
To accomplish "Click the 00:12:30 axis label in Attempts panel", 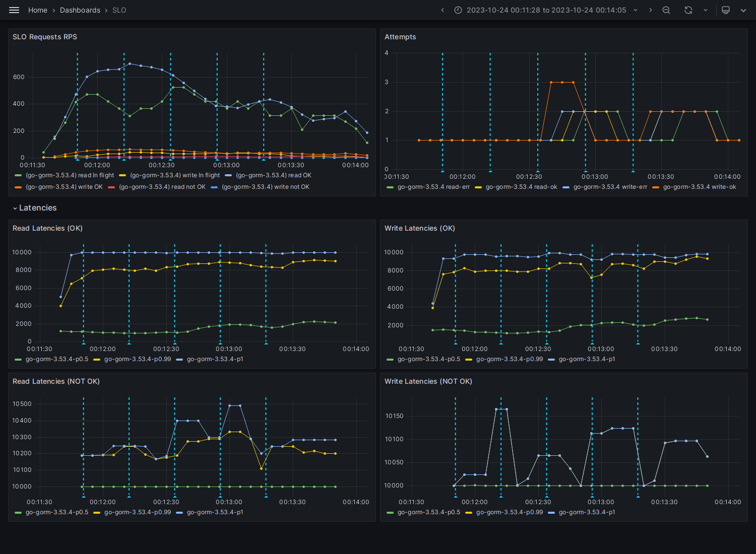I will [x=529, y=177].
